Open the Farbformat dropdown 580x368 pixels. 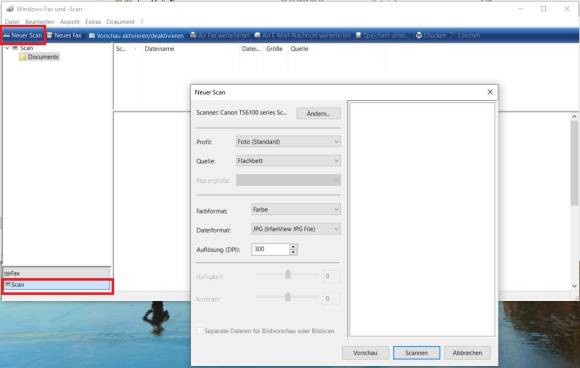[x=296, y=210]
